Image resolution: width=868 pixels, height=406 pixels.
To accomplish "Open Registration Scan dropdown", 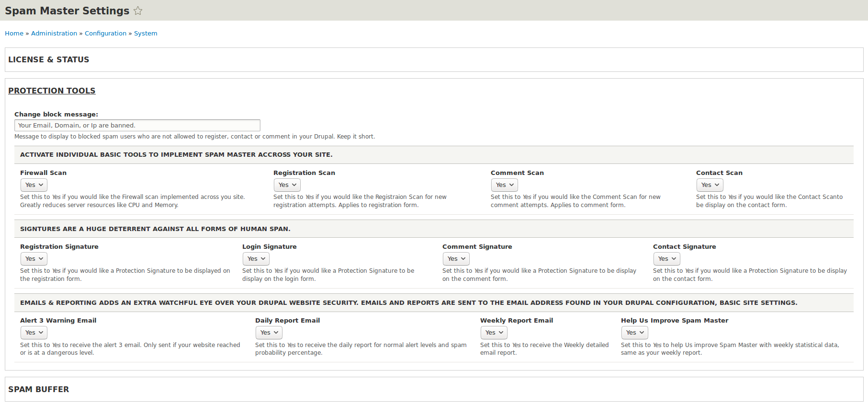I will pos(287,185).
